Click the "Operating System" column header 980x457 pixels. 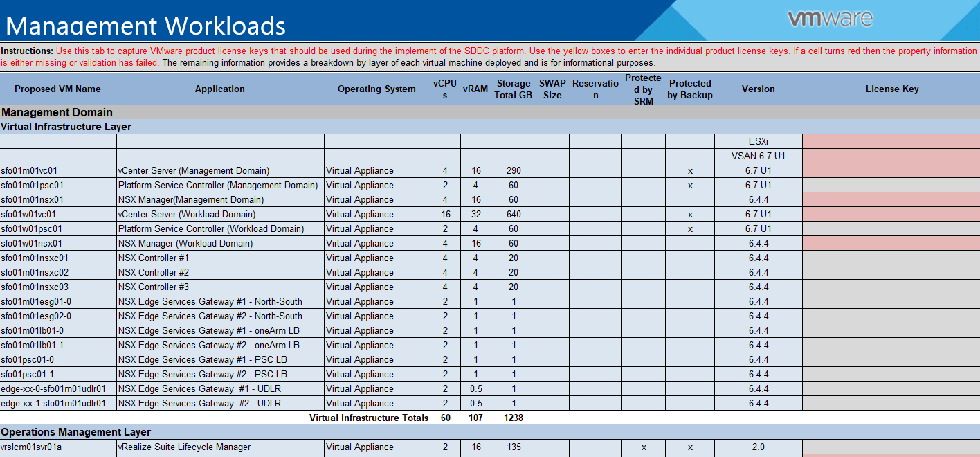point(376,89)
